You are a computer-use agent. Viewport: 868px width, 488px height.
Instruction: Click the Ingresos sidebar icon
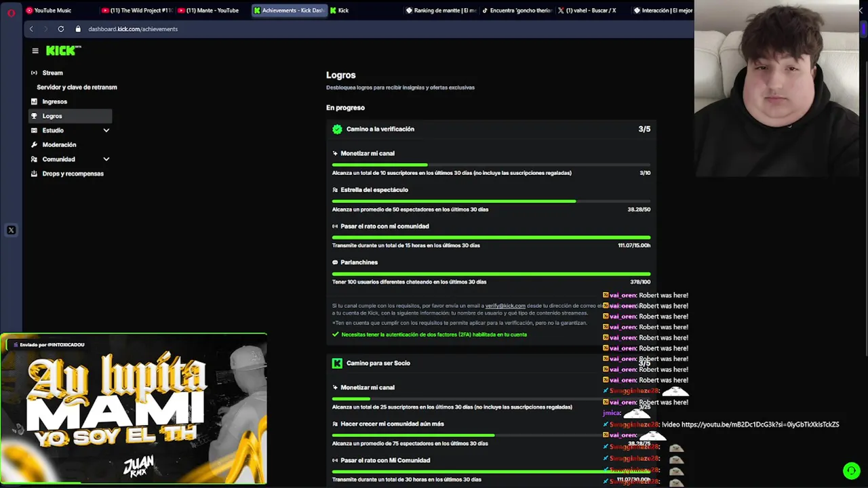[x=34, y=102]
